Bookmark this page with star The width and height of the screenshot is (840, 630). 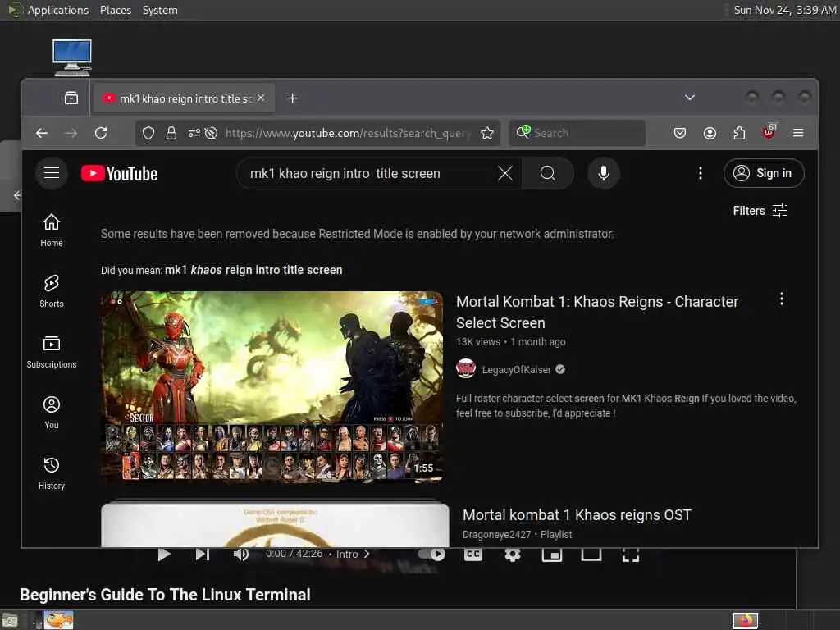point(487,133)
